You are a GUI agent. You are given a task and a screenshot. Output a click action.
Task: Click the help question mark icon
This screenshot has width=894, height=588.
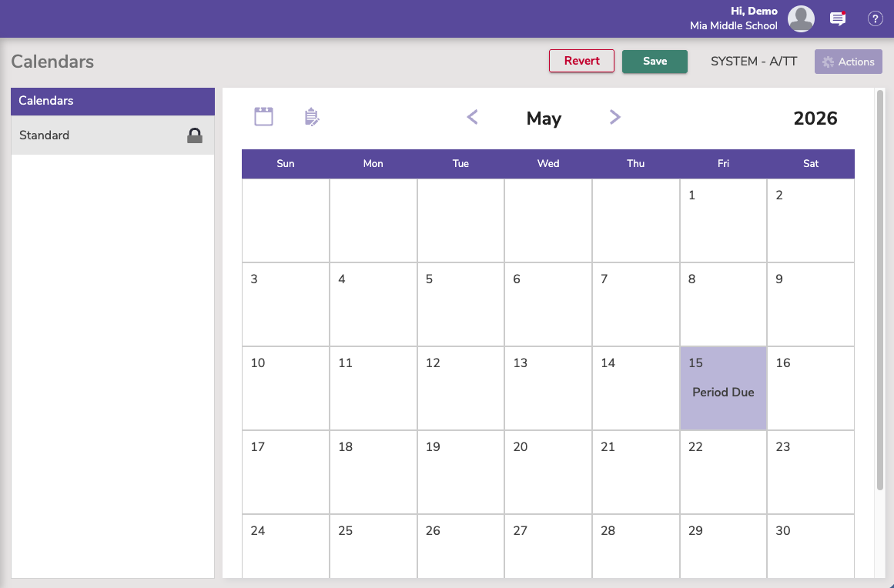[875, 18]
